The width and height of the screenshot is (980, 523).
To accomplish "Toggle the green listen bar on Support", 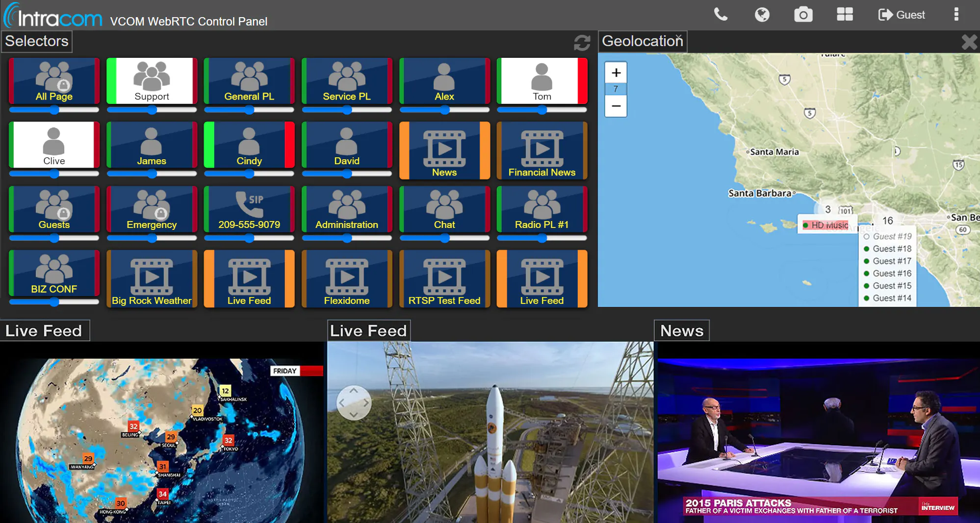I will 111,81.
